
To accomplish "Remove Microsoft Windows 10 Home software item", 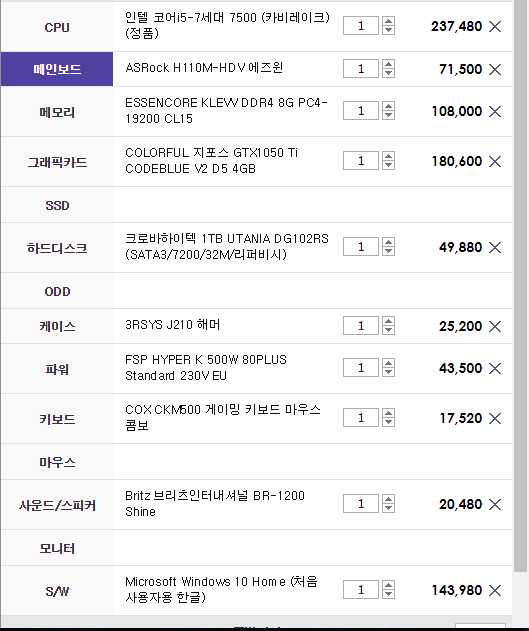I will 495,591.
